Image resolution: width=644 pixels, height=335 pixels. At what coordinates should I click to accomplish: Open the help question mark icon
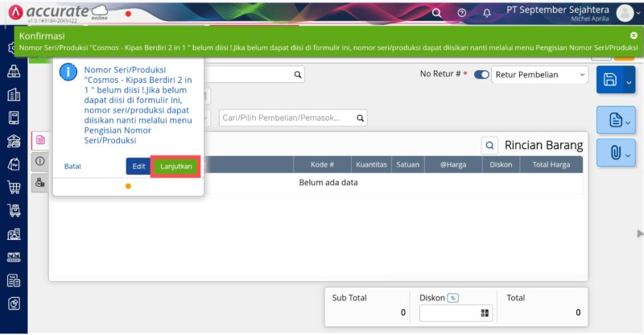click(x=462, y=13)
